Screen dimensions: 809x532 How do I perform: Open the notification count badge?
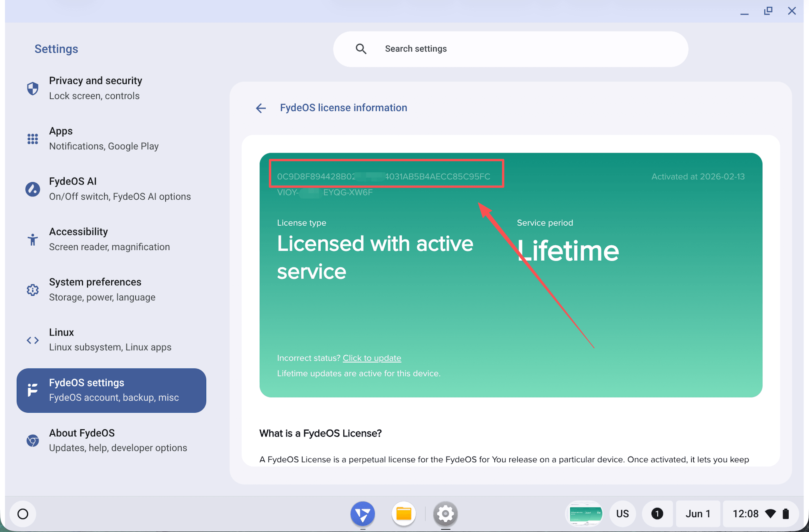pyautogui.click(x=657, y=514)
